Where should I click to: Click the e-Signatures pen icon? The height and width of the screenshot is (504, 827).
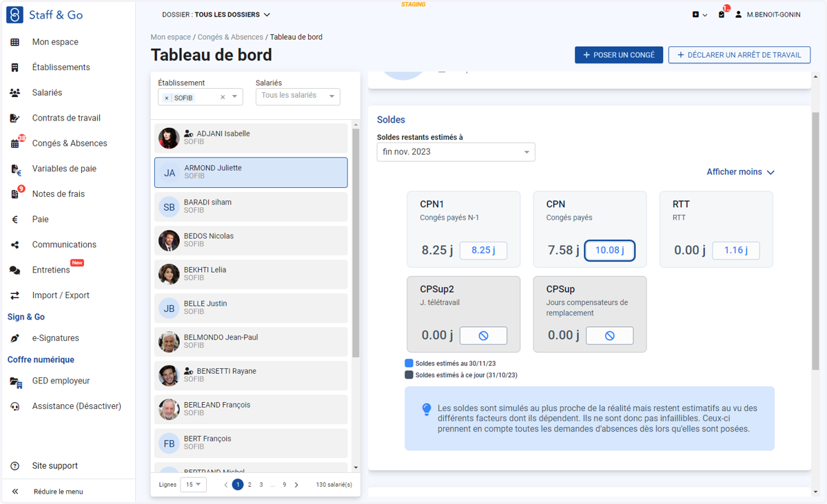pyautogui.click(x=15, y=338)
